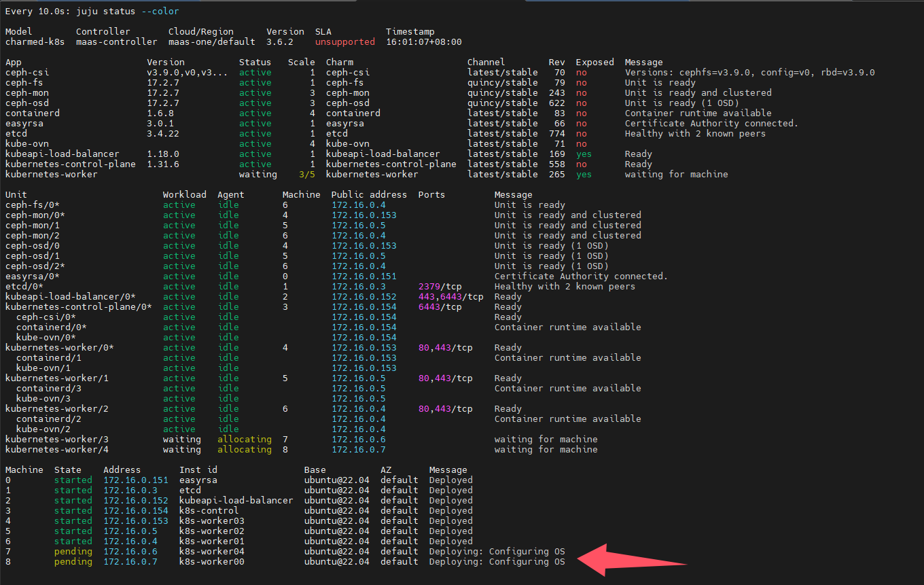Select controller name 'maas-controller'
This screenshot has height=585, width=924.
[x=117, y=42]
